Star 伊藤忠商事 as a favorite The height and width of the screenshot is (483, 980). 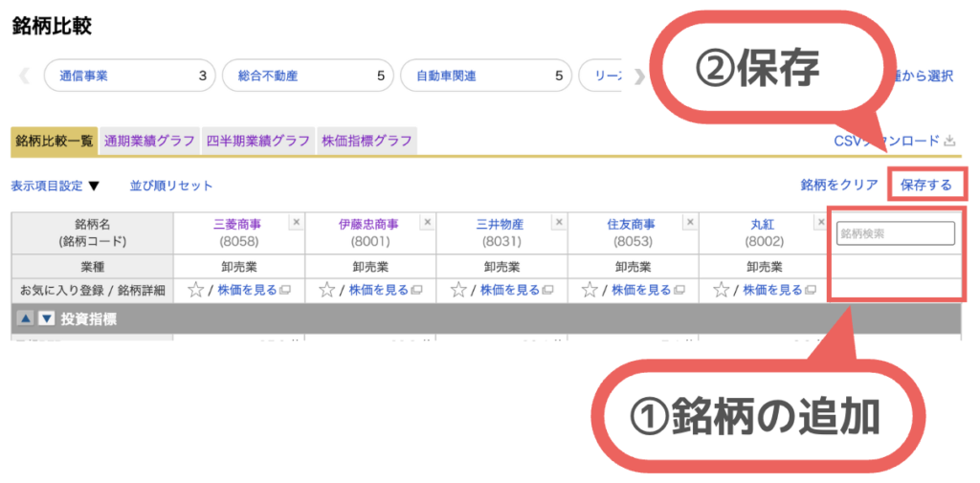(x=327, y=290)
